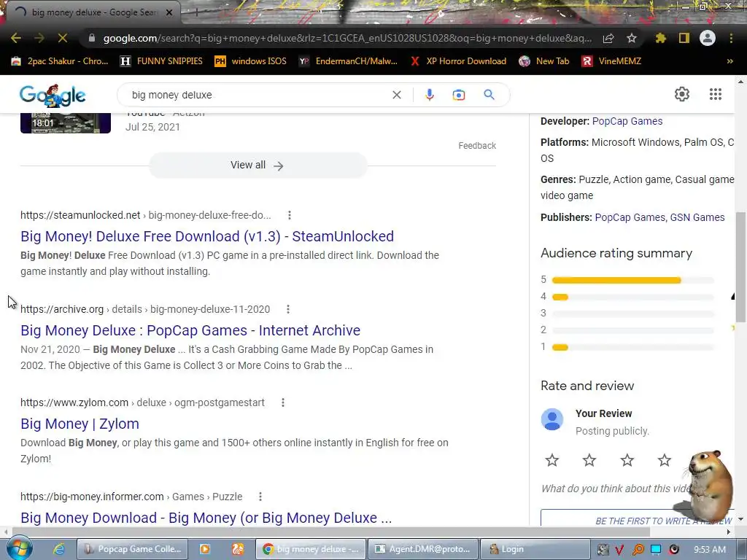This screenshot has width=747, height=560.
Task: Open Chrome's three-dot menu
Action: pyautogui.click(x=731, y=38)
